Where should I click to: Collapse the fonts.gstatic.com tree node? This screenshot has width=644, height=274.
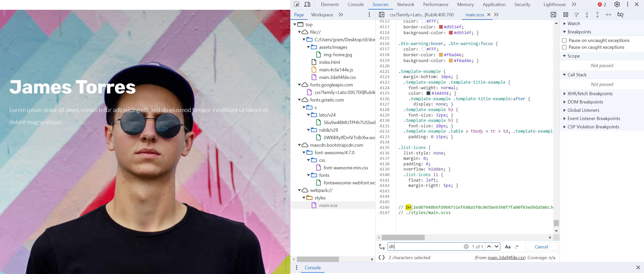pyautogui.click(x=299, y=100)
